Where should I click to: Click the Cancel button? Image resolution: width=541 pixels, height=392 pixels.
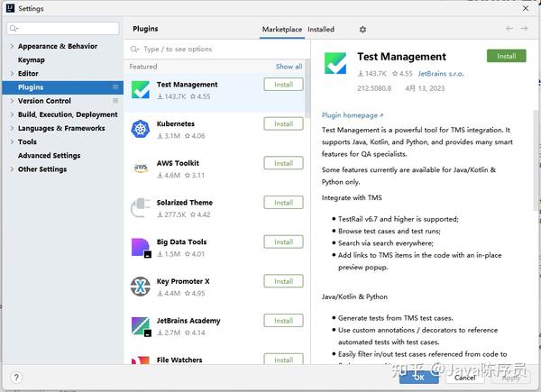(x=464, y=378)
